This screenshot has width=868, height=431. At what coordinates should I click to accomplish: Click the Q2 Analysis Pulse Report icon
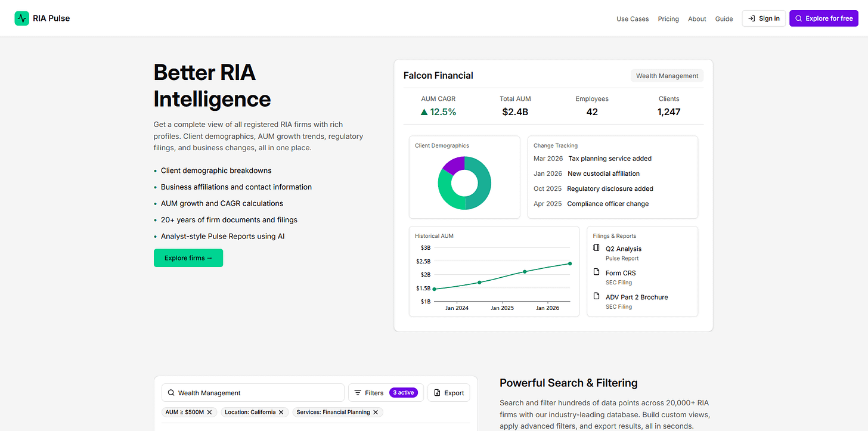coord(597,248)
